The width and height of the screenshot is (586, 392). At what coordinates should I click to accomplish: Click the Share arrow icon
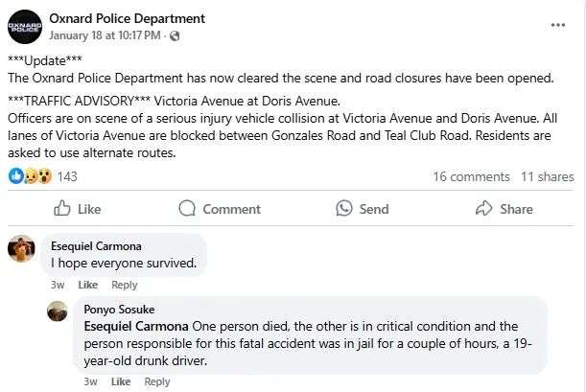click(483, 208)
